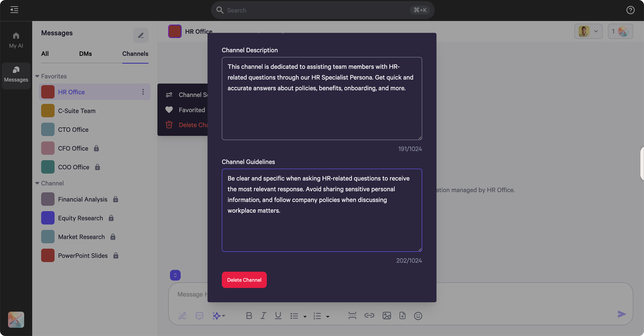Toggle italic formatting
Image resolution: width=644 pixels, height=336 pixels.
click(263, 315)
